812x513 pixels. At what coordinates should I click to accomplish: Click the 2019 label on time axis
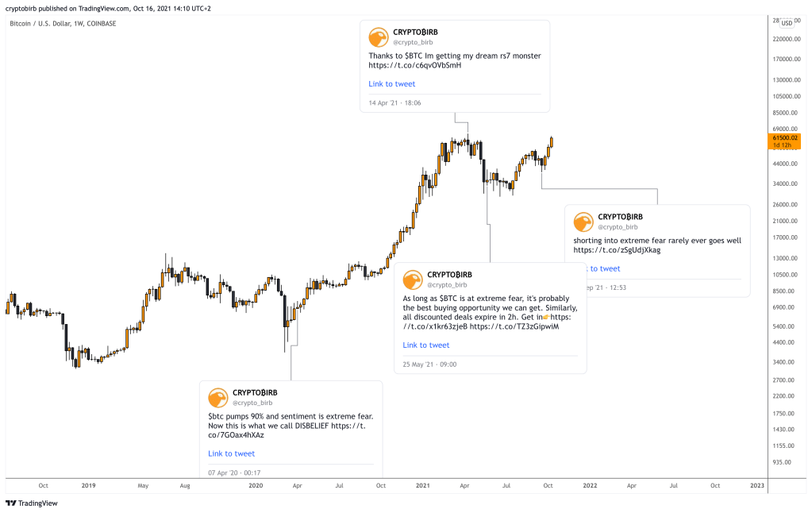pos(87,484)
